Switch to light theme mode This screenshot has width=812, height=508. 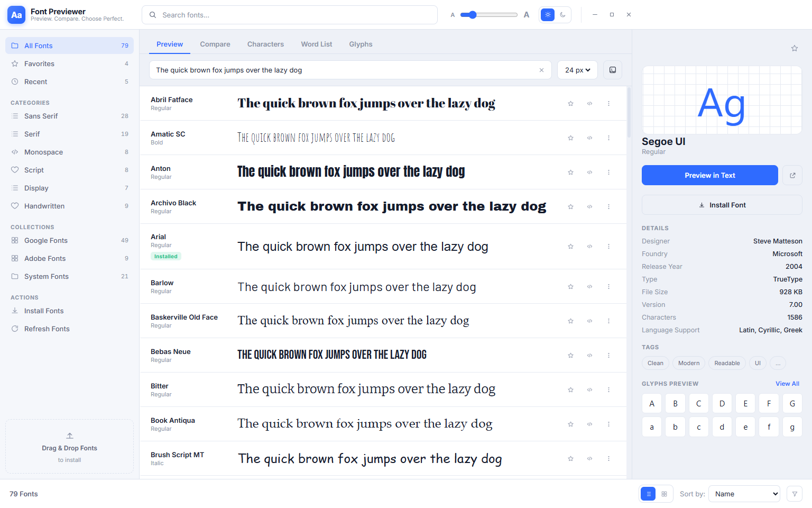tap(548, 15)
